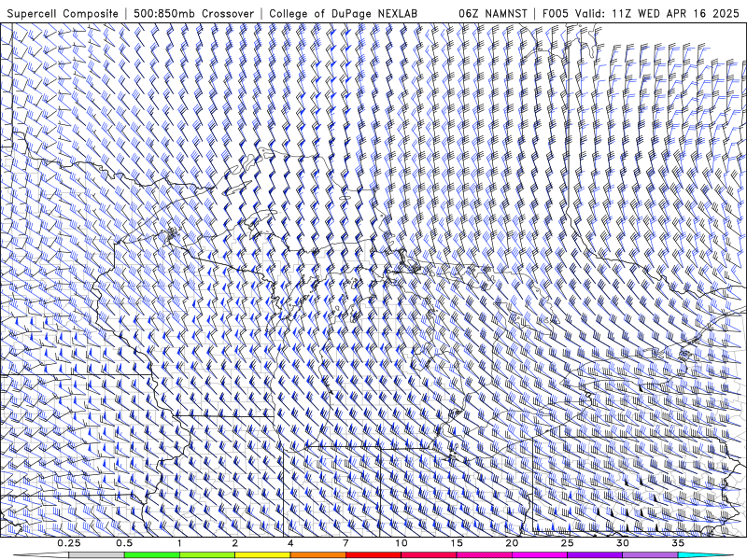This screenshot has height=560, width=747.
Task: Click the "1" color scale label
Action: 179,543
